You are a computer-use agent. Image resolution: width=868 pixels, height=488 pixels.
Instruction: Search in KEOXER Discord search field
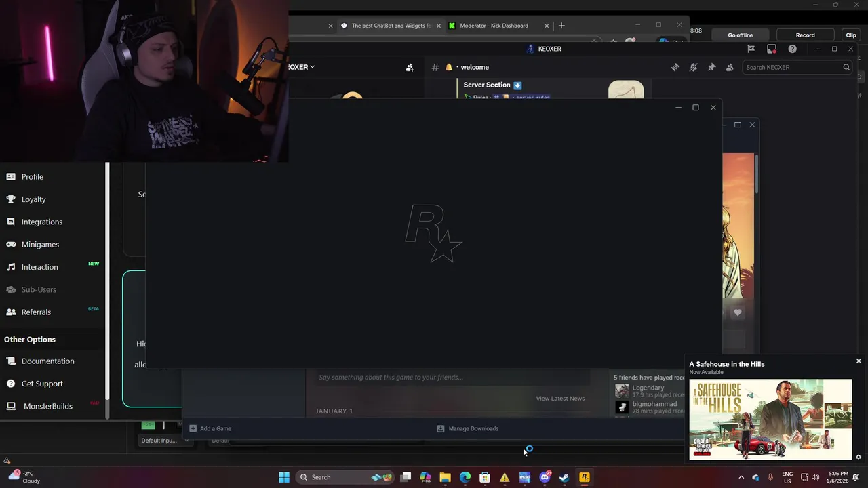tap(797, 67)
